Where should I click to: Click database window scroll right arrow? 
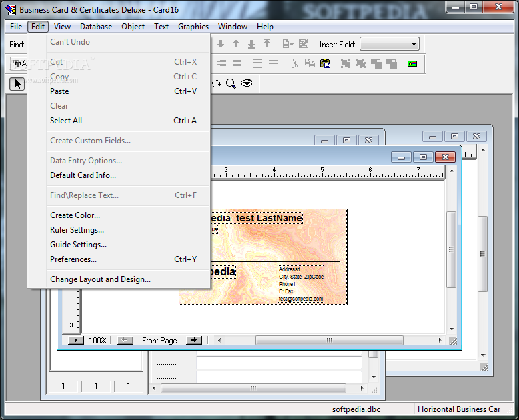[362, 388]
